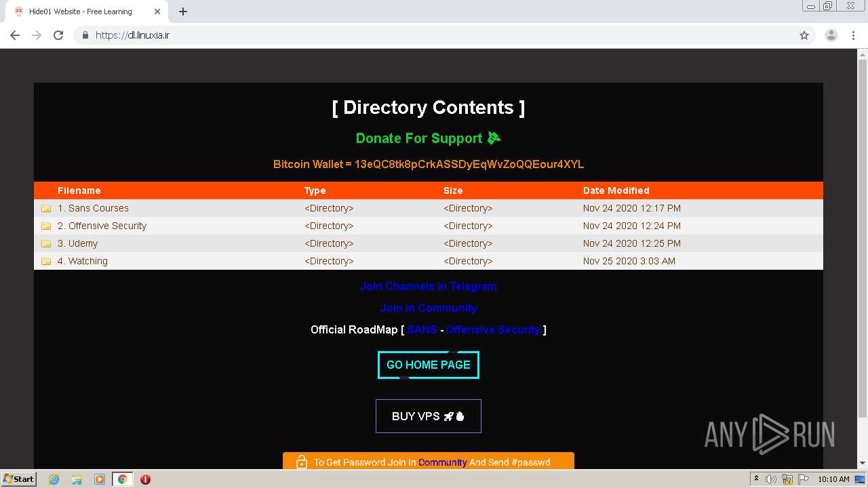Open media player from taskbar

pos(100,479)
